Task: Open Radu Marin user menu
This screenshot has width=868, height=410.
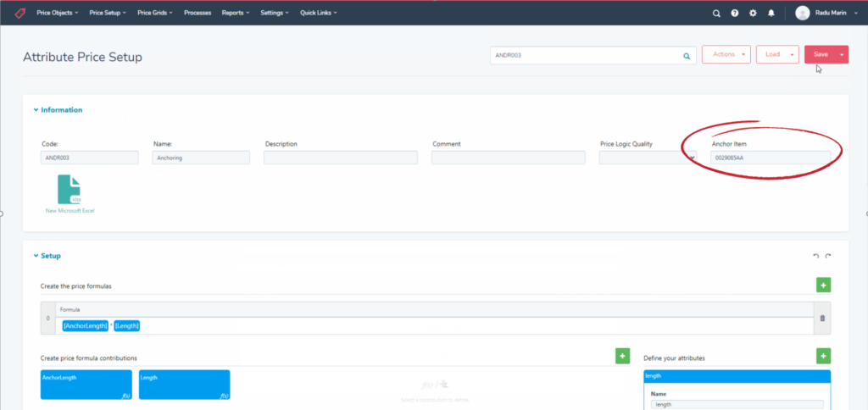Action: click(834, 14)
